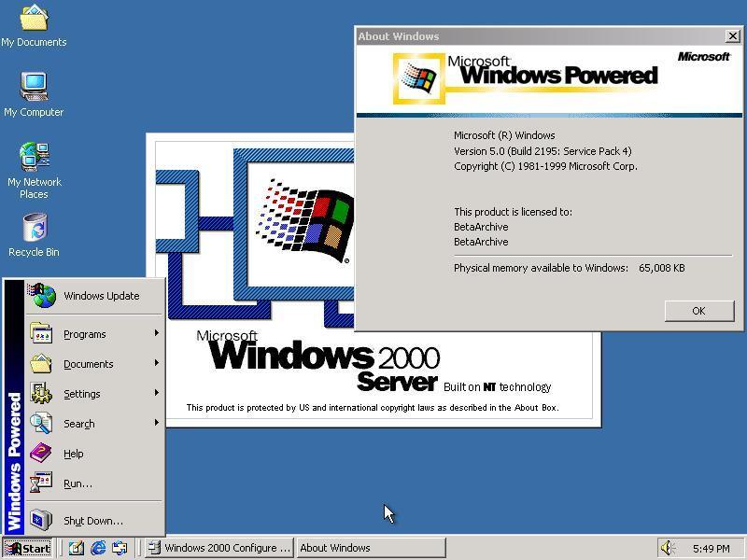Open the Documents submenu in Start menu

point(94,364)
